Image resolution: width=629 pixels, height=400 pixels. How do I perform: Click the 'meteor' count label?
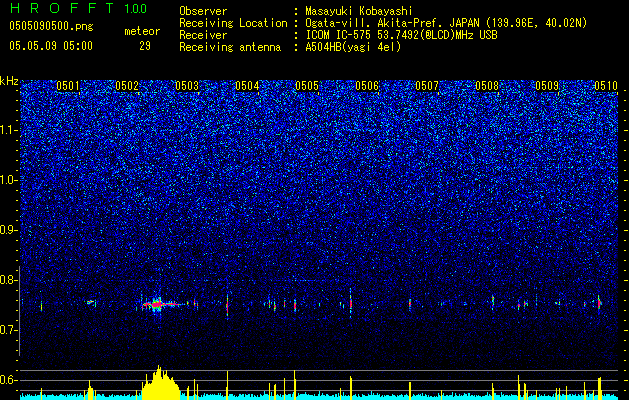(142, 31)
